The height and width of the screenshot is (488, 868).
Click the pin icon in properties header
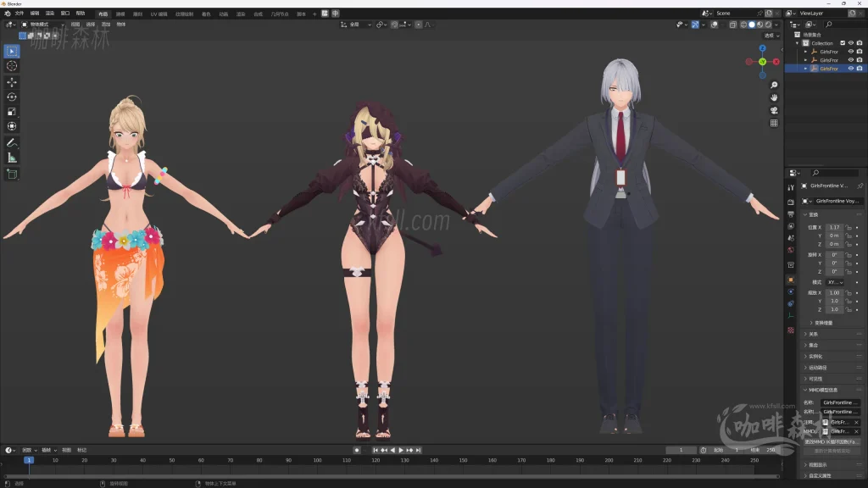pyautogui.click(x=860, y=186)
